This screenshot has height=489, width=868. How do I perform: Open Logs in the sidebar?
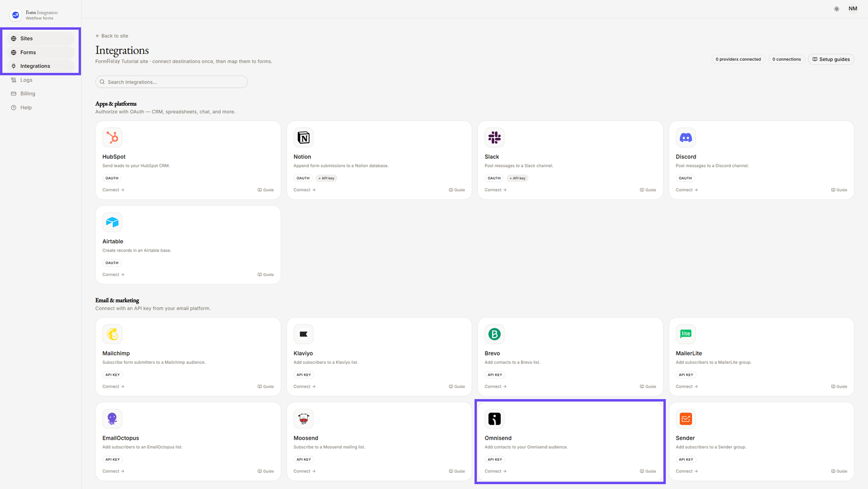click(x=41, y=80)
